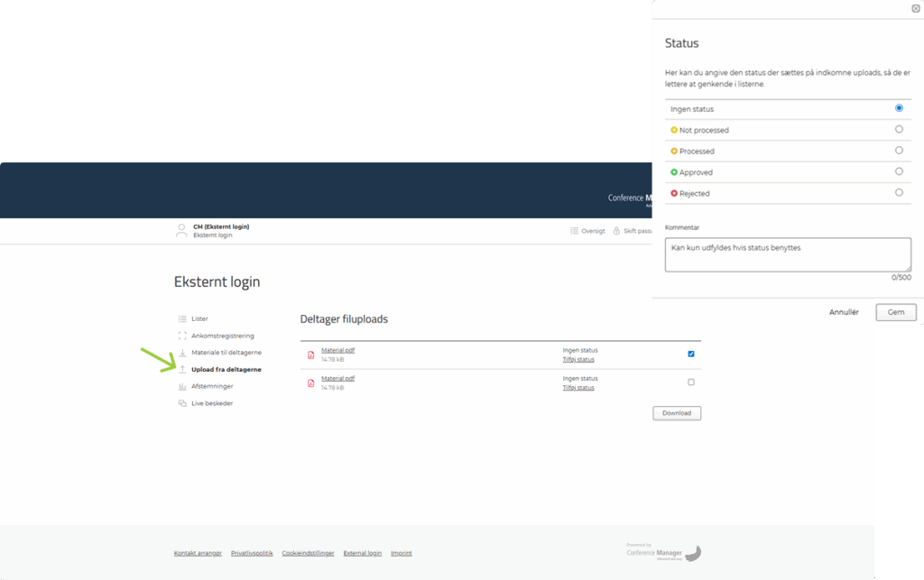924x580 pixels.
Task: Click the green Approved status dot
Action: click(674, 172)
